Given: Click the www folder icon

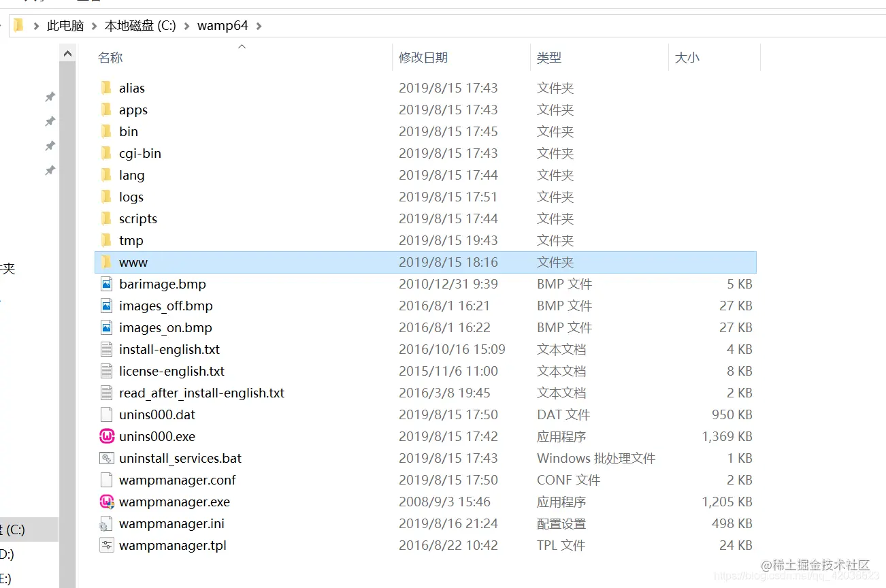Looking at the screenshot, I should tap(106, 262).
